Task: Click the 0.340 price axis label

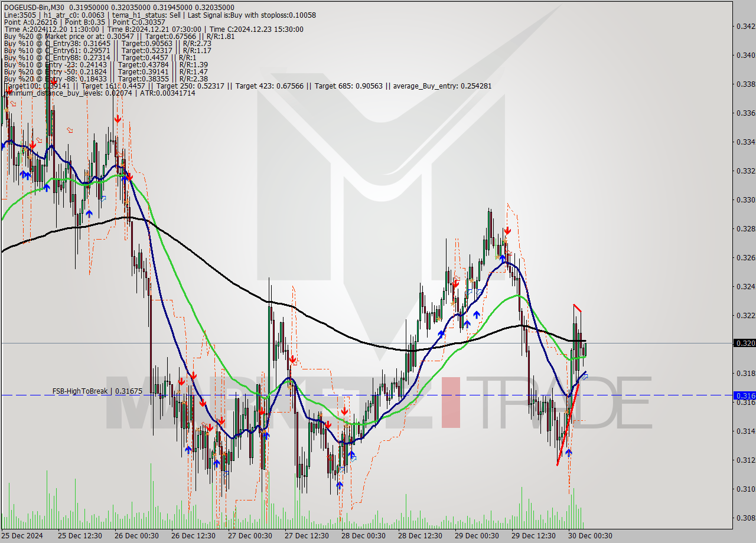Action: (745, 55)
